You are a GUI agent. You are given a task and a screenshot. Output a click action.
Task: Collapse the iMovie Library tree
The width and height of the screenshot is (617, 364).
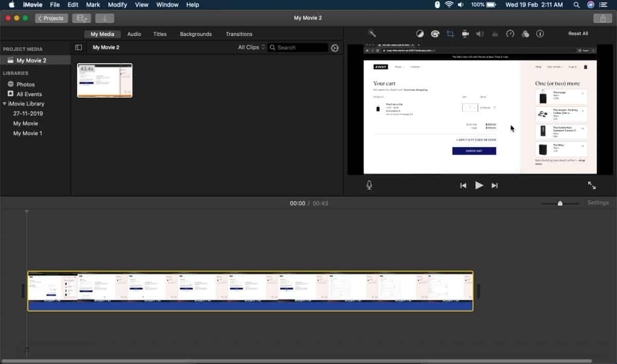pos(4,103)
